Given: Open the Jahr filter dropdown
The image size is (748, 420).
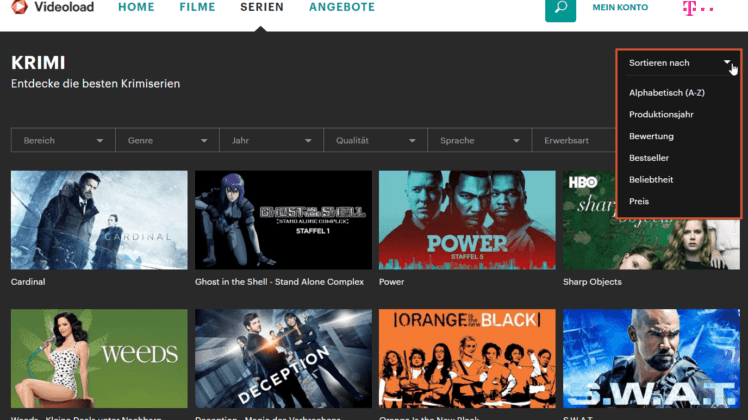Looking at the screenshot, I should tap(271, 140).
